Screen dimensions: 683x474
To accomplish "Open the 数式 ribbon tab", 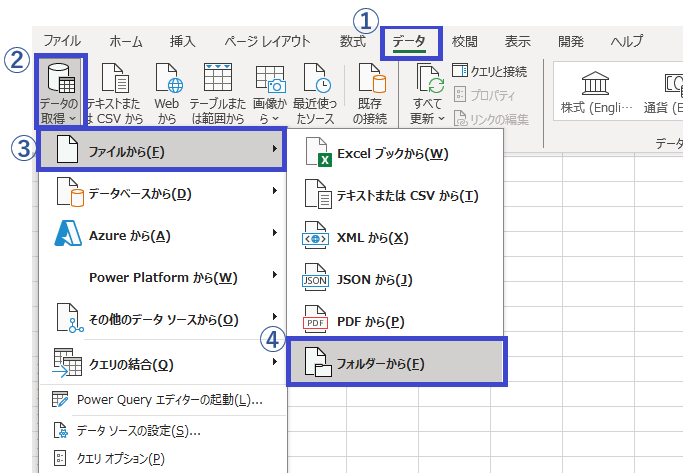I will point(352,41).
